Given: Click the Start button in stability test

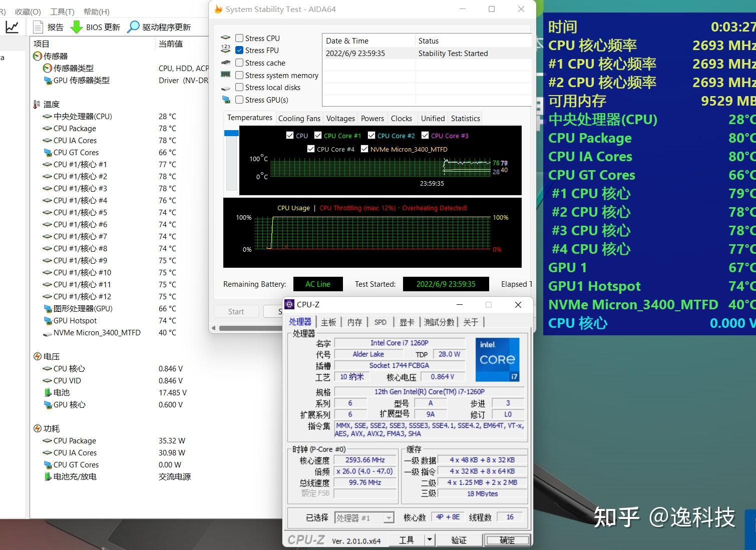Looking at the screenshot, I should pyautogui.click(x=236, y=311).
